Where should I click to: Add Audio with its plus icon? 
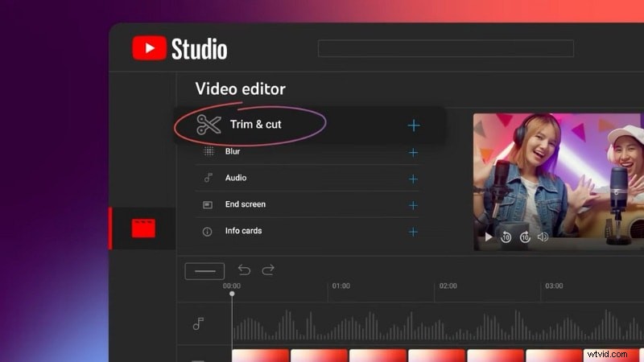click(x=413, y=179)
